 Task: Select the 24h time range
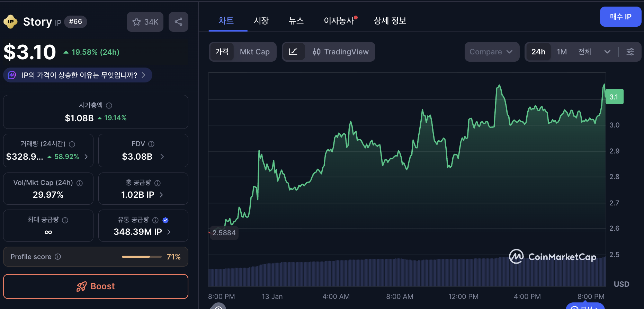[538, 52]
